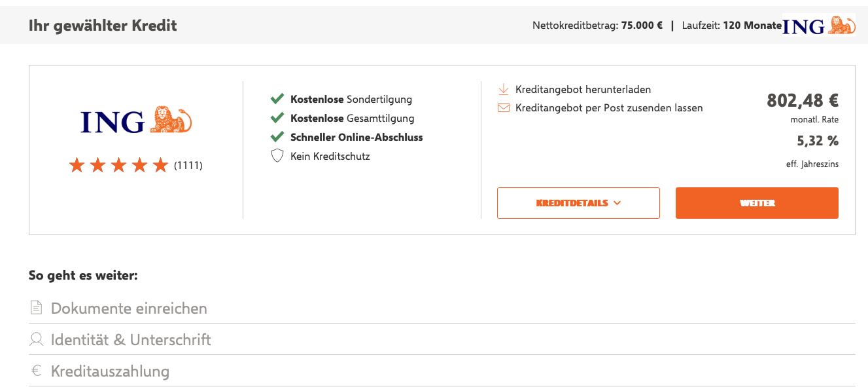Click the shield icon next to Kein Kreditschutz
This screenshot has height=391, width=868.
tap(277, 156)
